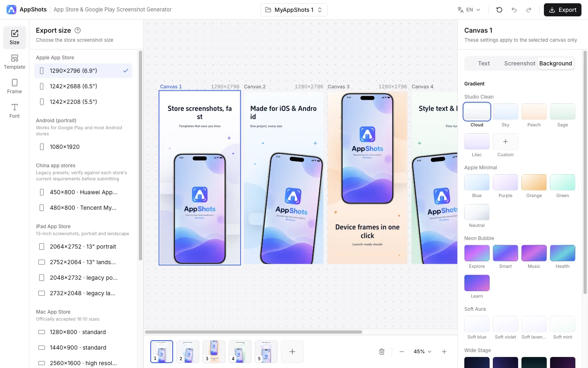Add a Custom gradient swatch

506,141
